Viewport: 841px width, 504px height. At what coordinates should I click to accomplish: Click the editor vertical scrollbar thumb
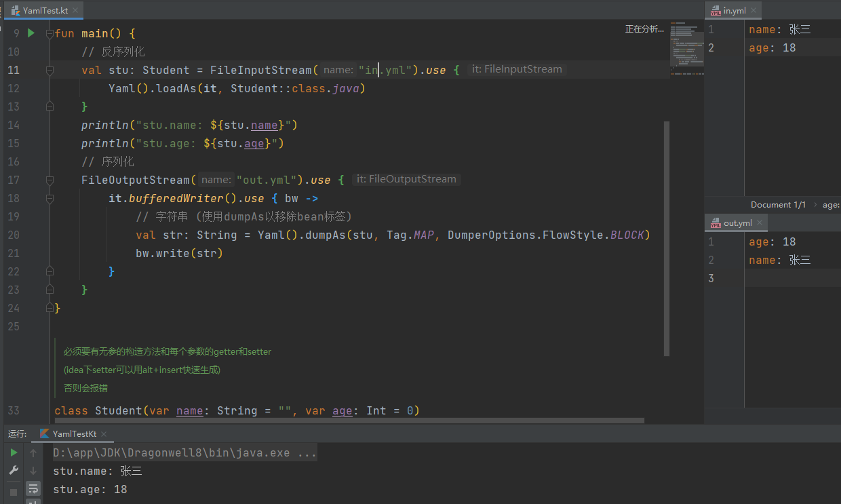[x=667, y=239]
